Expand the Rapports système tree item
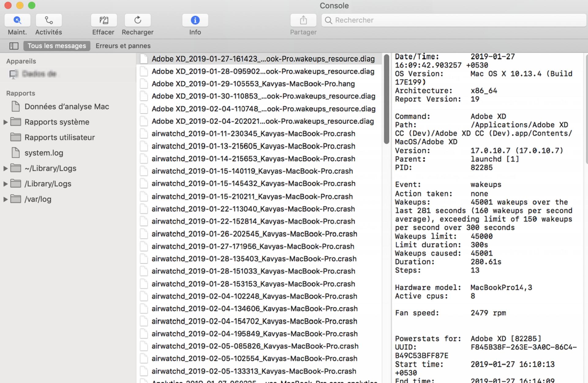The height and width of the screenshot is (383, 588). pos(5,122)
